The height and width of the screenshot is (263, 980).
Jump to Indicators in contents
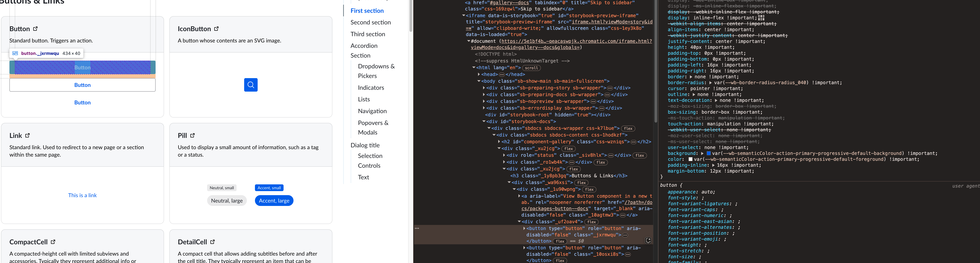pos(371,88)
